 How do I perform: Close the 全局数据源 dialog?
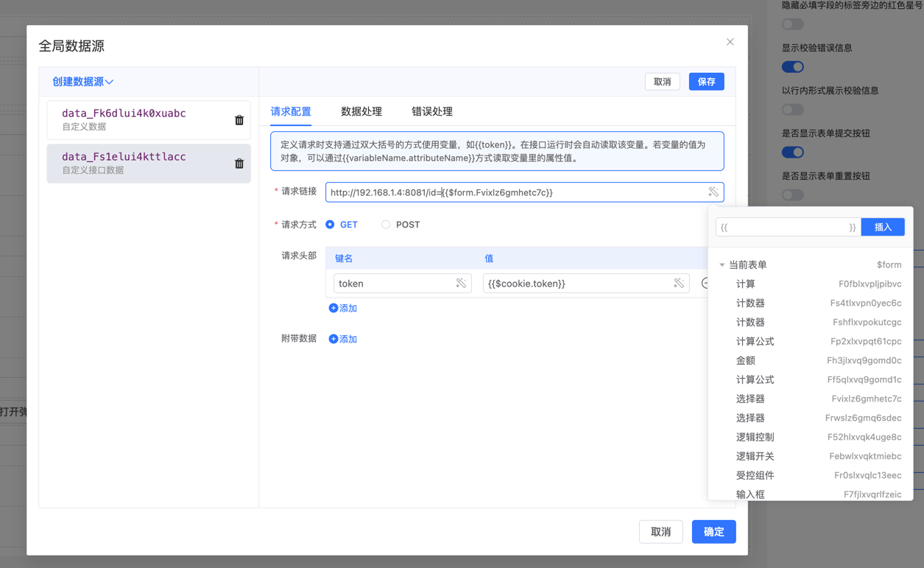pyautogui.click(x=730, y=42)
